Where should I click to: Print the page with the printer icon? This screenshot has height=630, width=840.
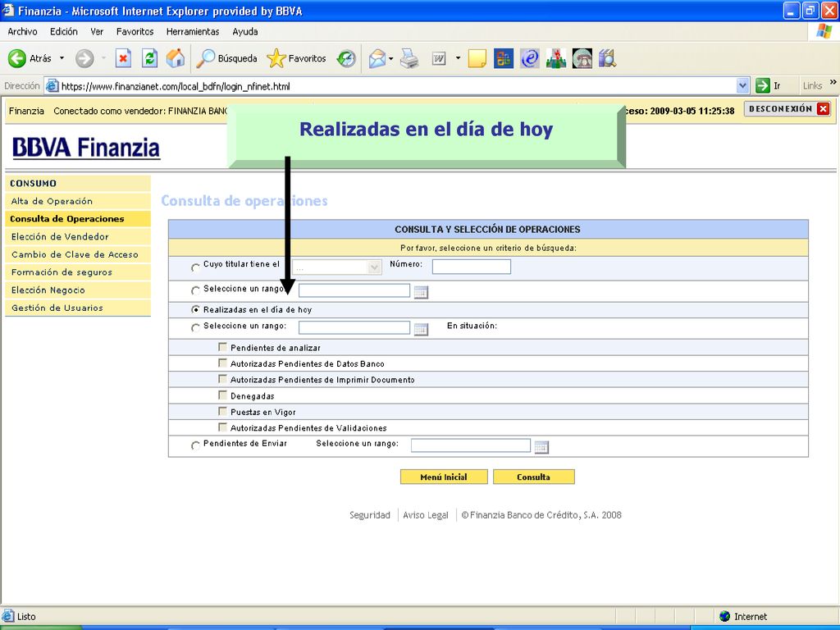(x=409, y=58)
